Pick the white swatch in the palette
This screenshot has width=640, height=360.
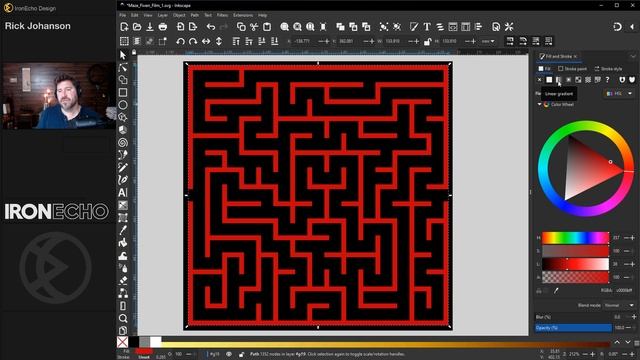click(x=156, y=342)
